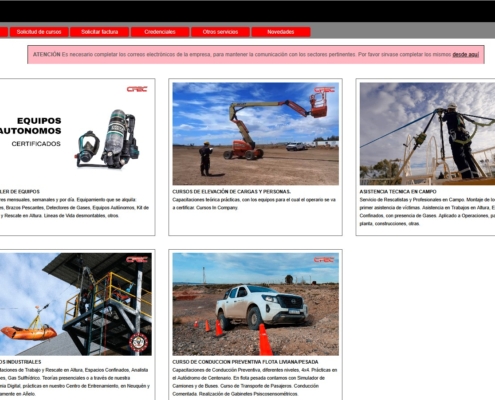Go to the Credenciales section

(160, 32)
